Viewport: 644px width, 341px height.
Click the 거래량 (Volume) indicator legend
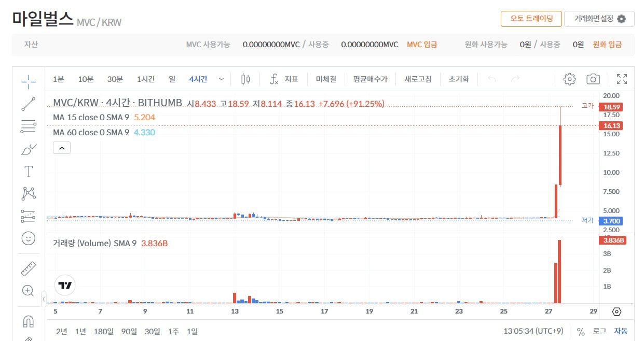(94, 243)
